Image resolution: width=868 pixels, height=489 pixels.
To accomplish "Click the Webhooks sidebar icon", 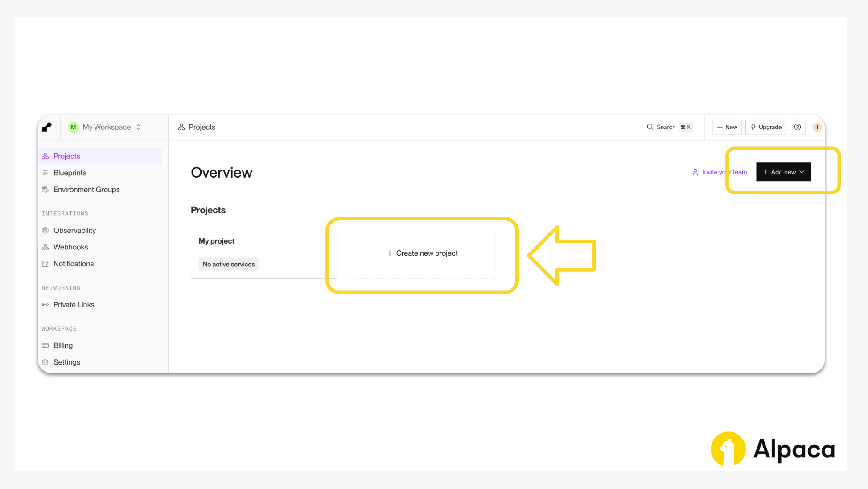I will pyautogui.click(x=45, y=247).
